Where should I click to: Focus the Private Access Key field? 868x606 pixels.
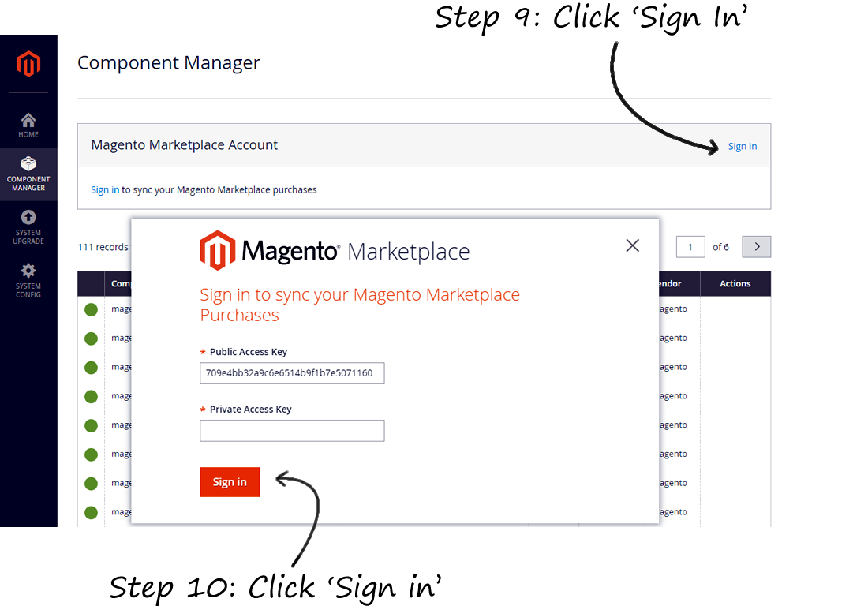point(292,431)
